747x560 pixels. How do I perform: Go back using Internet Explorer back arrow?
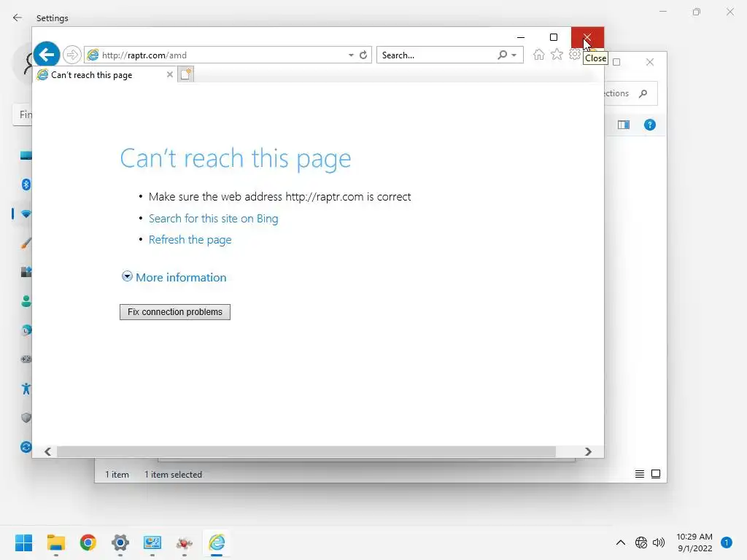47,55
